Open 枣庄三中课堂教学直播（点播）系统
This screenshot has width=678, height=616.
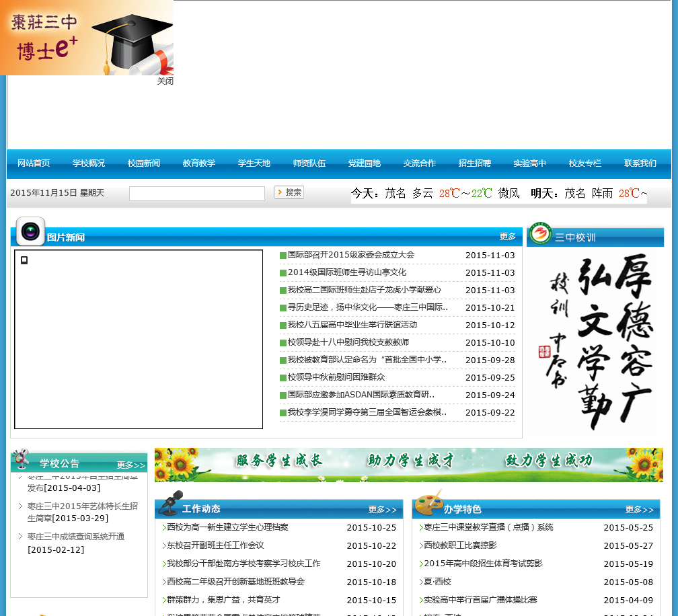(488, 527)
